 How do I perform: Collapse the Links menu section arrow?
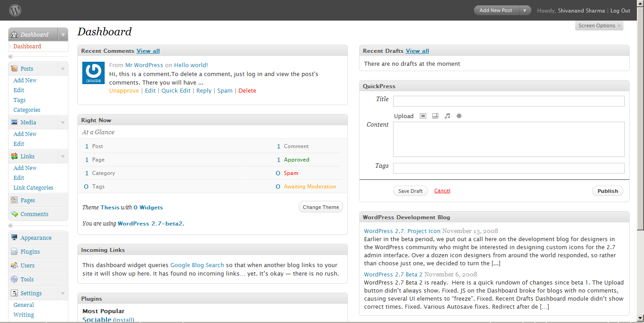click(x=63, y=156)
